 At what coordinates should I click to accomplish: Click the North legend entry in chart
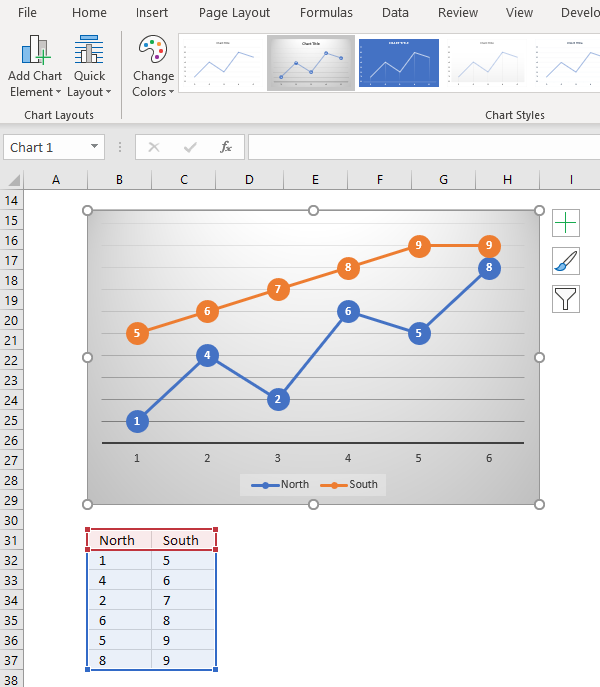pyautogui.click(x=280, y=485)
